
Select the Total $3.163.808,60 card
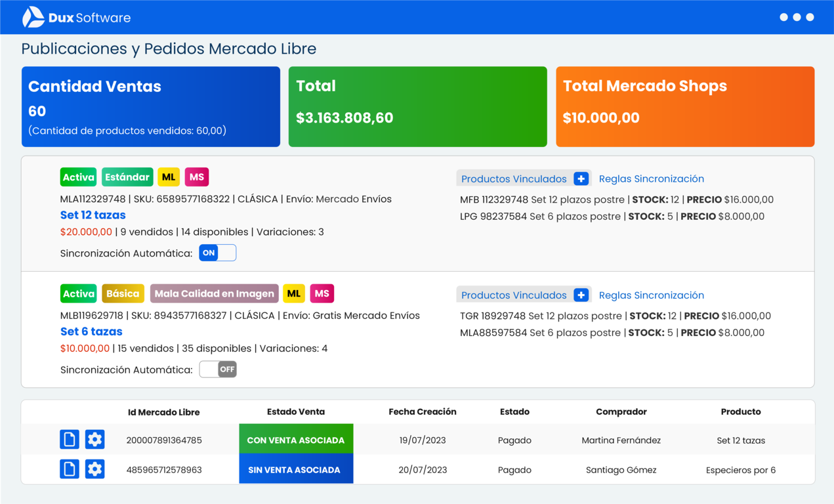click(x=418, y=106)
